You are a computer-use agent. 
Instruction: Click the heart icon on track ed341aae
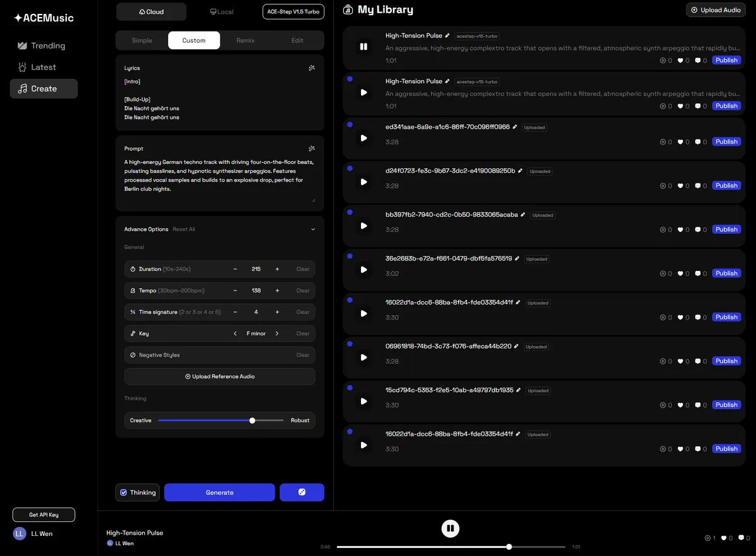[x=680, y=142]
